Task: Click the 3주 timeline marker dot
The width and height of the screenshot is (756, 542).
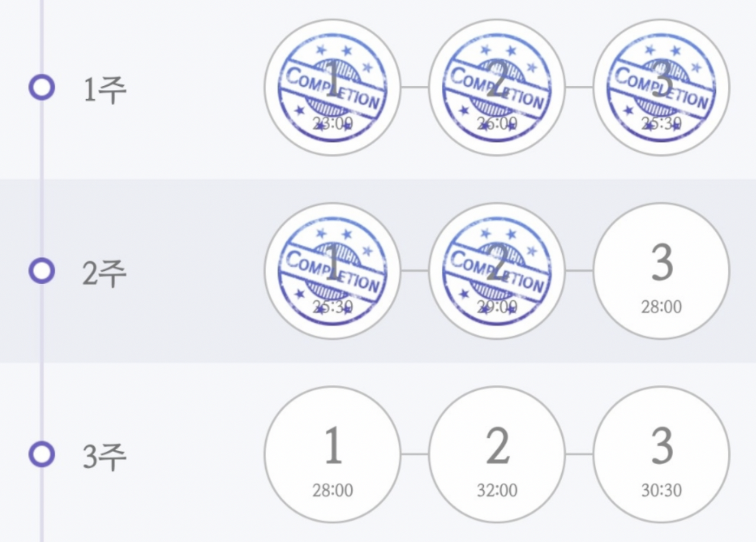Action: pyautogui.click(x=42, y=455)
